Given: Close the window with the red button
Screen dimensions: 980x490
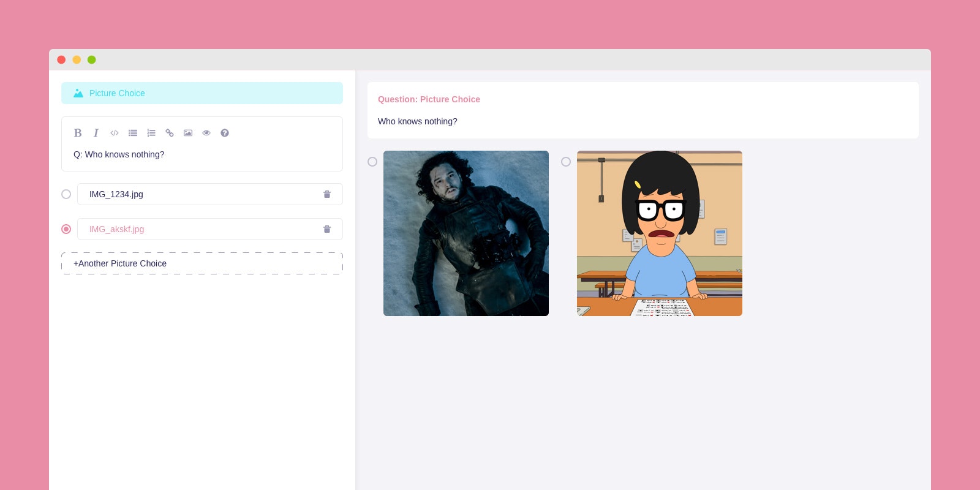Looking at the screenshot, I should tap(61, 59).
